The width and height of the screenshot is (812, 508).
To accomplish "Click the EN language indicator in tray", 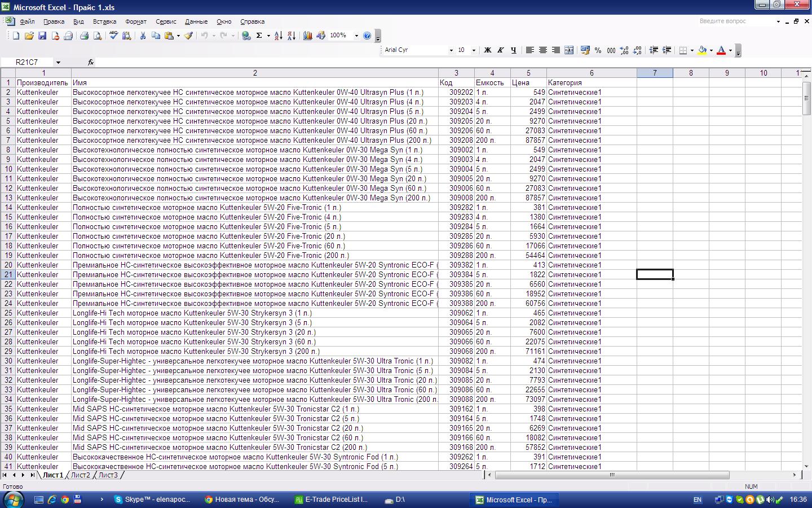I will click(x=698, y=500).
